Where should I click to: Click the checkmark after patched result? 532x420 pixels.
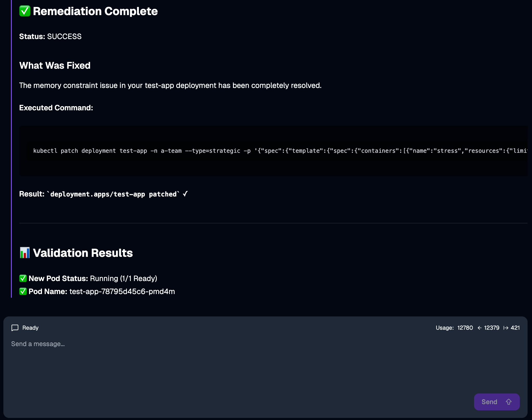point(185,194)
